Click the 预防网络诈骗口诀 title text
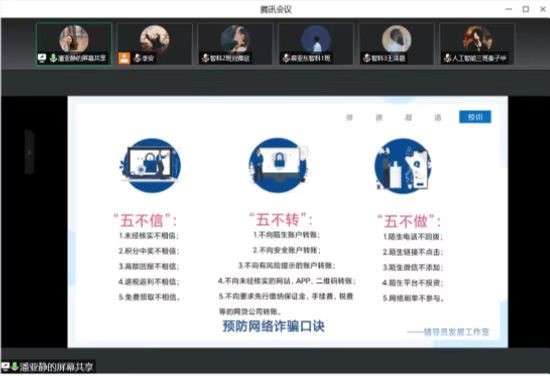This screenshot has width=550, height=376. [x=274, y=326]
